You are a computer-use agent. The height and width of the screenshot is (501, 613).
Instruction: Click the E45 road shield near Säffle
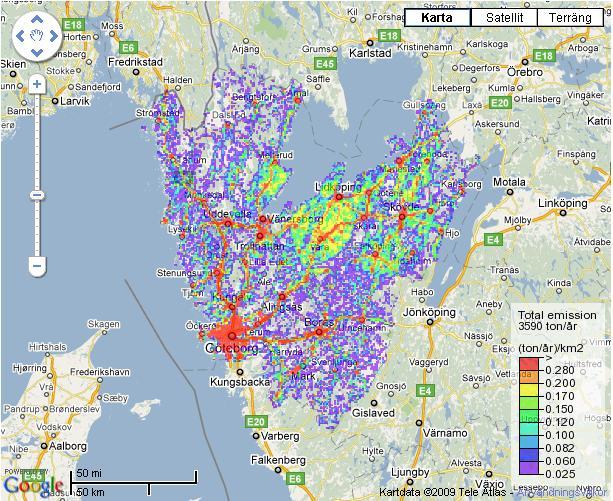pos(325,64)
